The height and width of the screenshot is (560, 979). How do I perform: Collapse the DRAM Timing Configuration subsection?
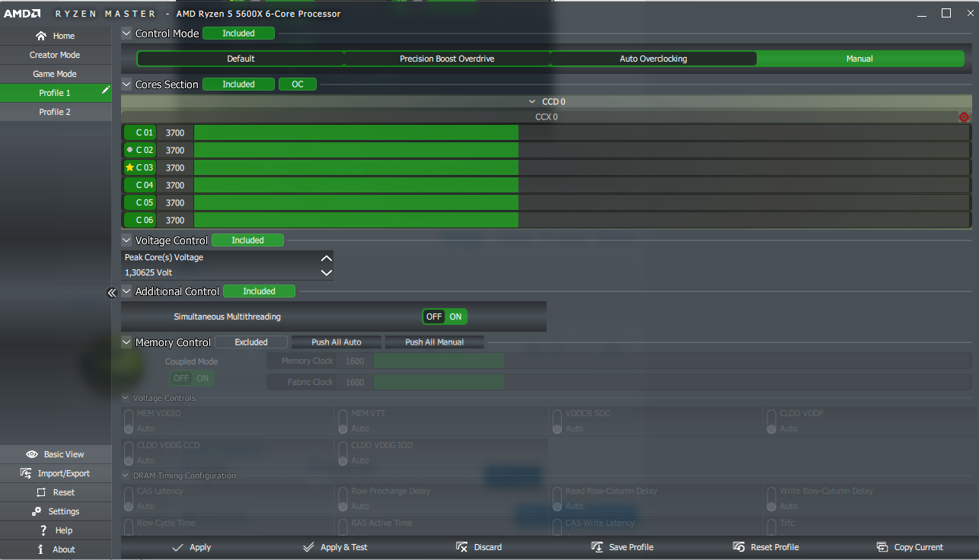click(126, 476)
